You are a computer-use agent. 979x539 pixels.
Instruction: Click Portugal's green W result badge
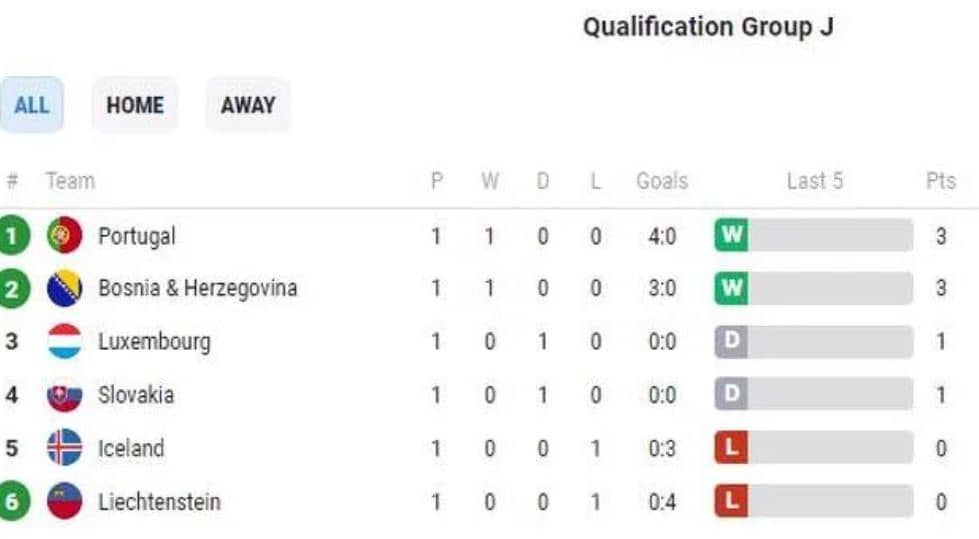(x=731, y=235)
